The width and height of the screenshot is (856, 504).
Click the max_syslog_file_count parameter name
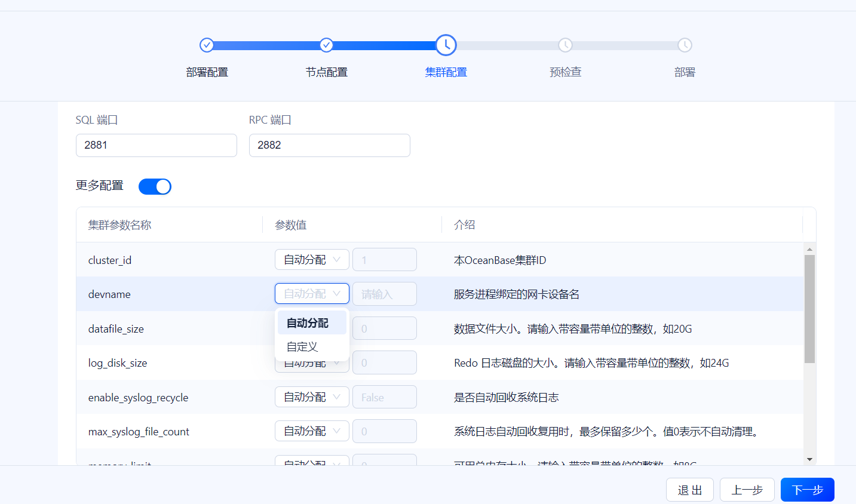coord(139,432)
